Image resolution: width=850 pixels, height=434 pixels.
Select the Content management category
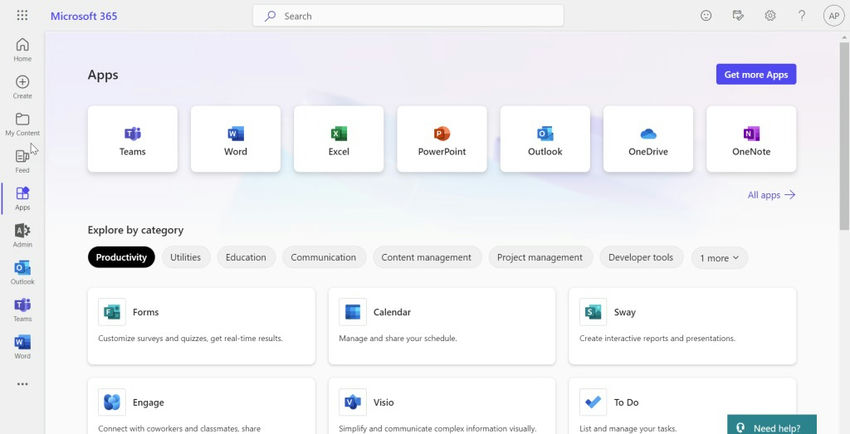pyautogui.click(x=427, y=257)
